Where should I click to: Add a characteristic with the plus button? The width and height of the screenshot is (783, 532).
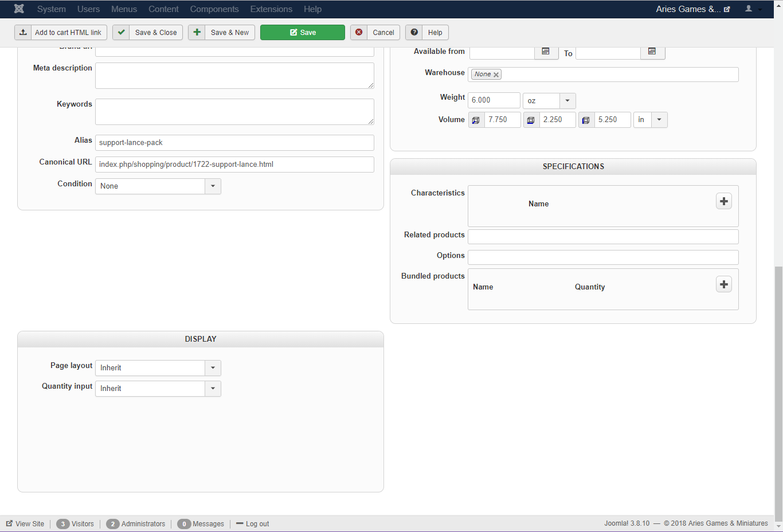click(724, 201)
